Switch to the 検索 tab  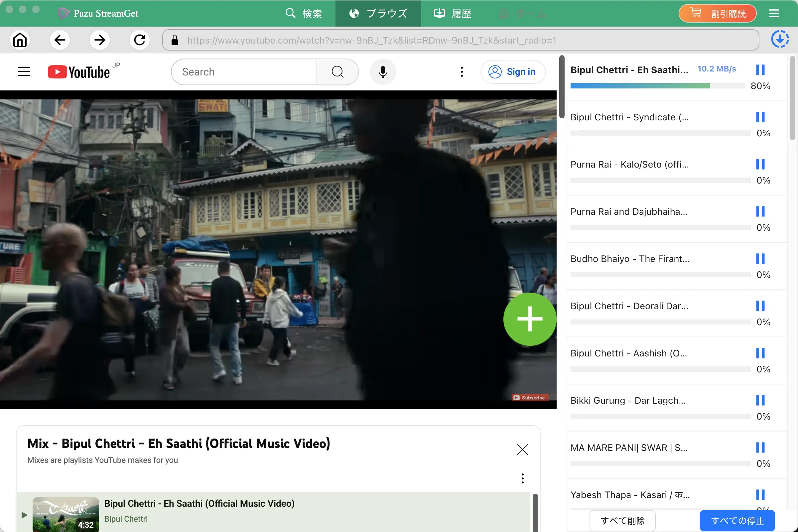pos(304,13)
